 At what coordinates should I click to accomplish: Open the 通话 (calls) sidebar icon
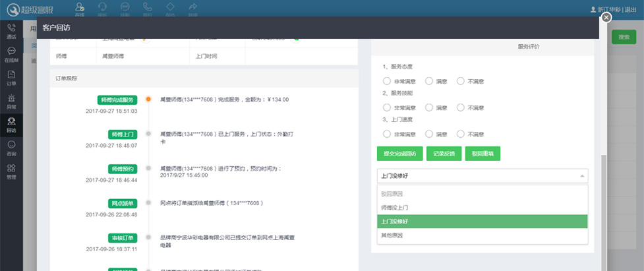(11, 31)
